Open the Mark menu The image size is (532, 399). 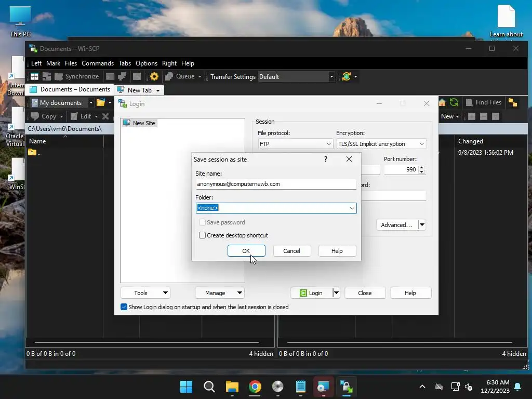tap(54, 63)
